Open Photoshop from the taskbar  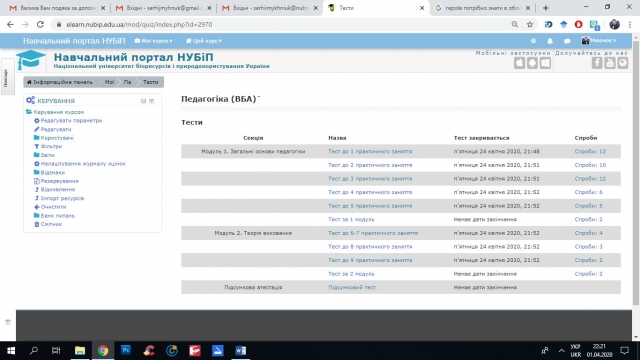[126, 350]
